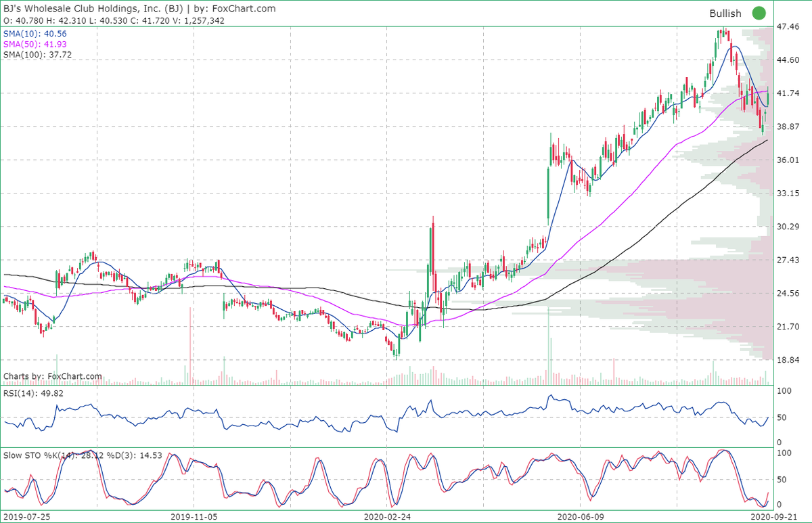Click the 36.01 price axis label

789,160
